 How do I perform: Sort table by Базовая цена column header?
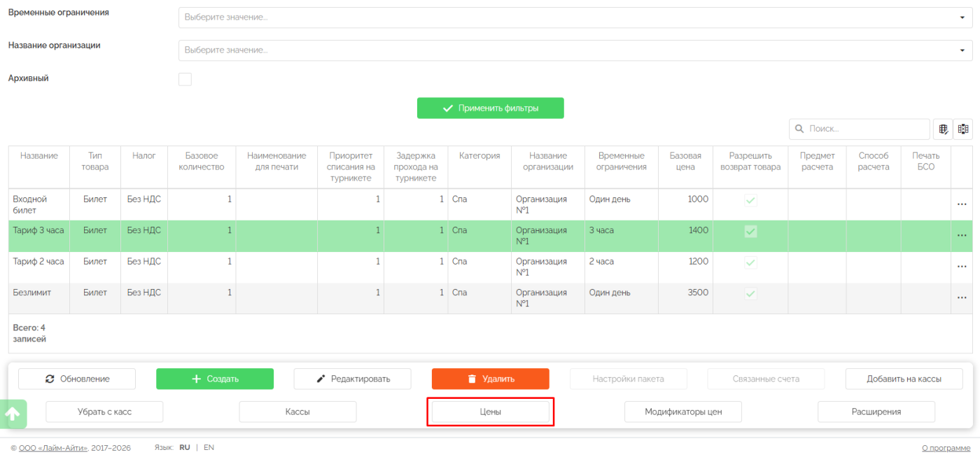coord(685,161)
